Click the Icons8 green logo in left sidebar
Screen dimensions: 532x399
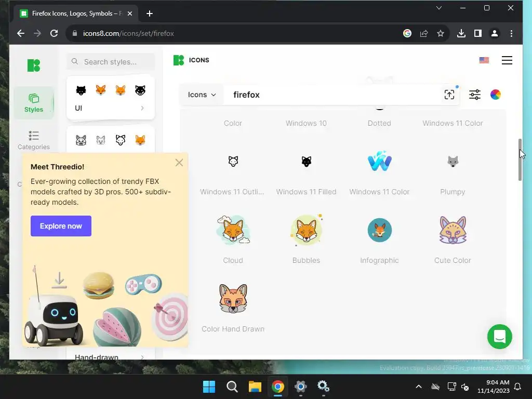(x=34, y=65)
